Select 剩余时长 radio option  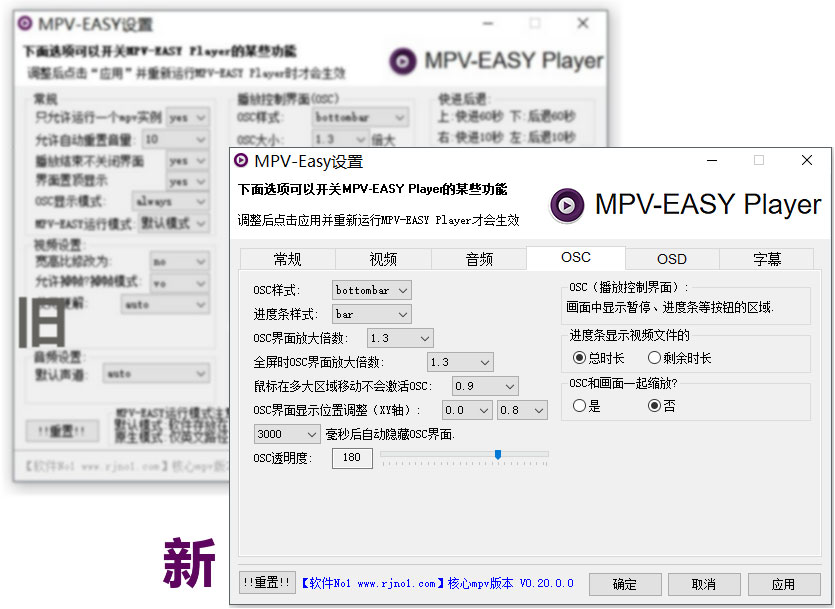(x=654, y=356)
